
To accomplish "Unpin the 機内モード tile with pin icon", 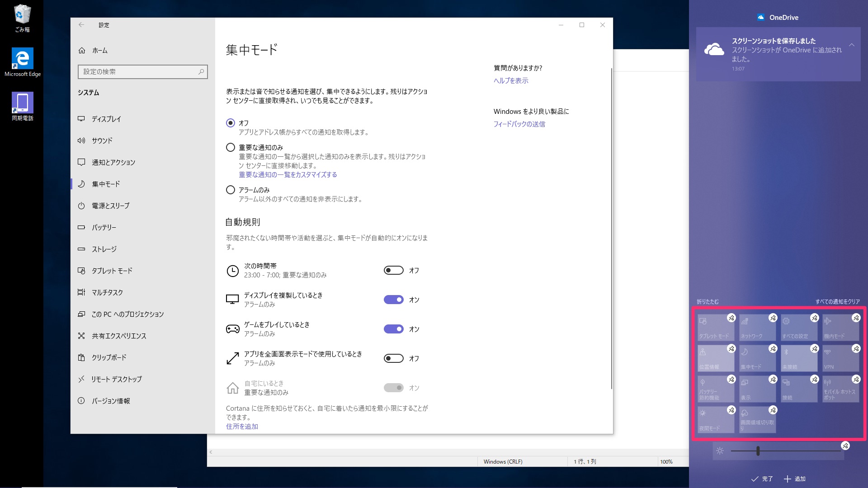I will tap(856, 318).
